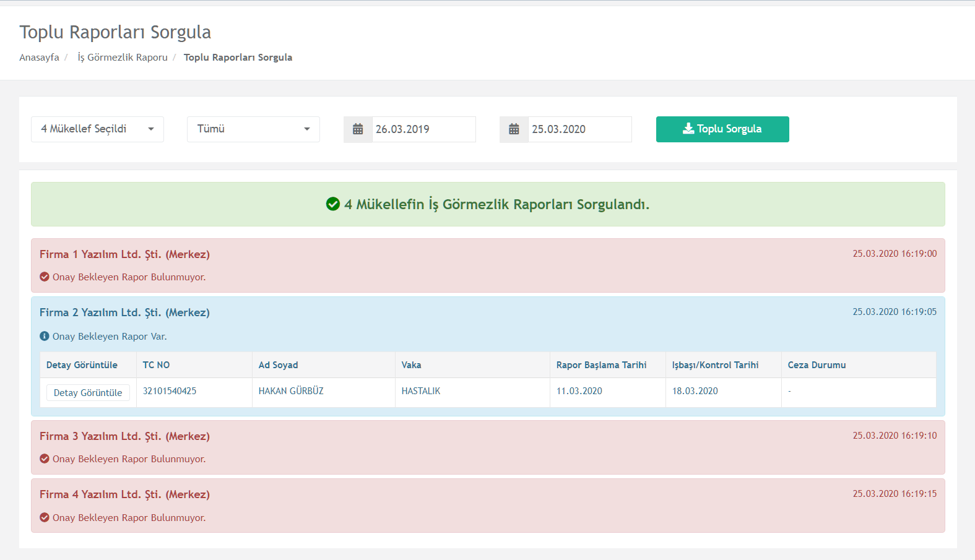
Task: Edit the end date field 25.03.2020
Action: pos(579,129)
